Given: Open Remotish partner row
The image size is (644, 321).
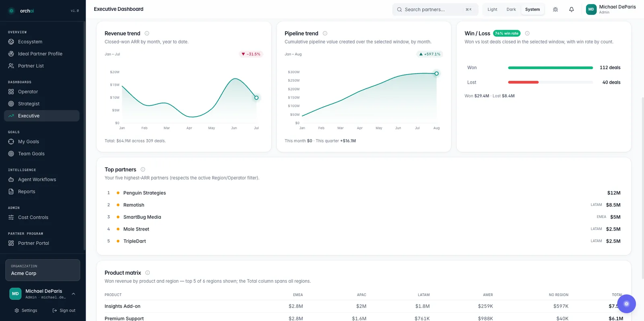Looking at the screenshot, I should [363, 205].
